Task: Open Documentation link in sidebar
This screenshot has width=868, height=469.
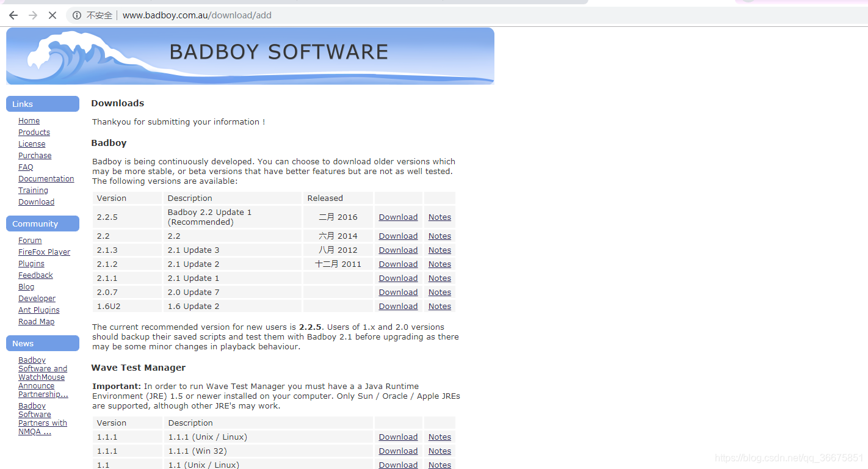Action: [46, 179]
